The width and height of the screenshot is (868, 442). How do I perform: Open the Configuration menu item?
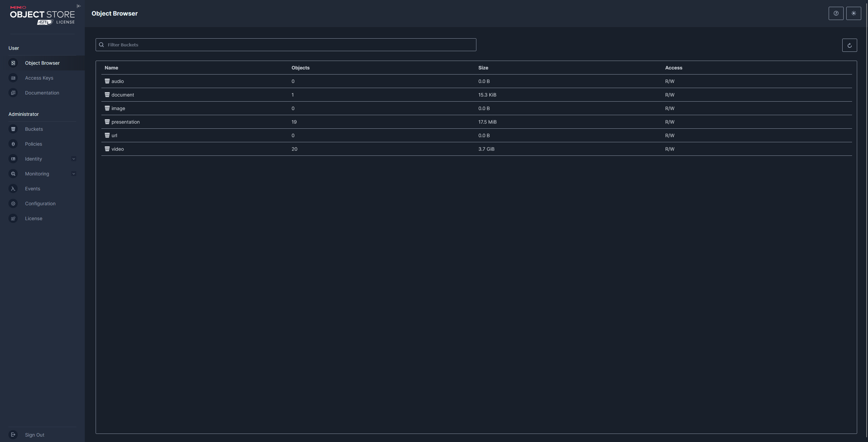(42, 204)
